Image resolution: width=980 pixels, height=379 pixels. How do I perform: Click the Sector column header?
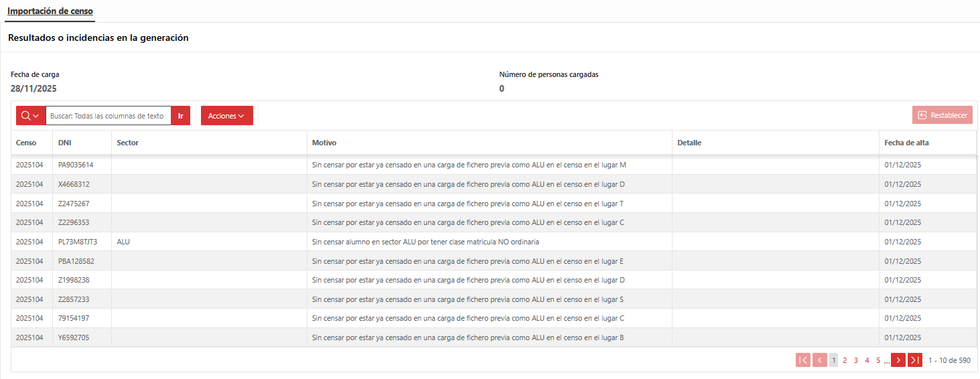(127, 143)
